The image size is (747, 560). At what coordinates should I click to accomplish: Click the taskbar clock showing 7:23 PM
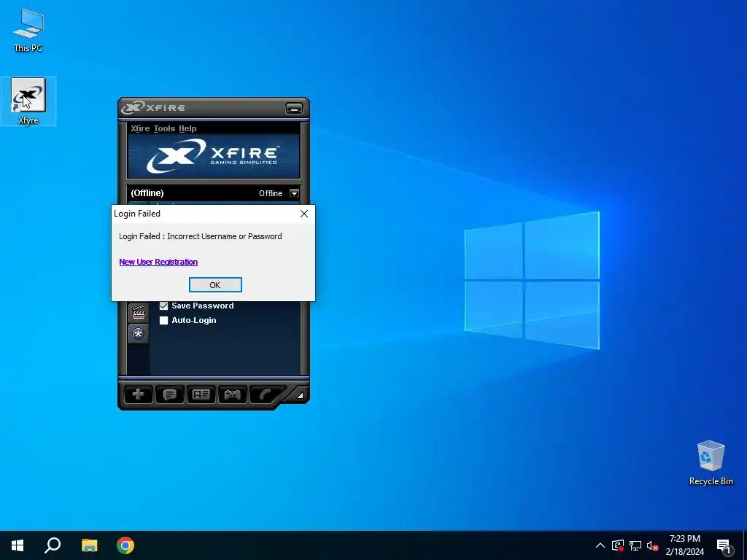[684, 545]
